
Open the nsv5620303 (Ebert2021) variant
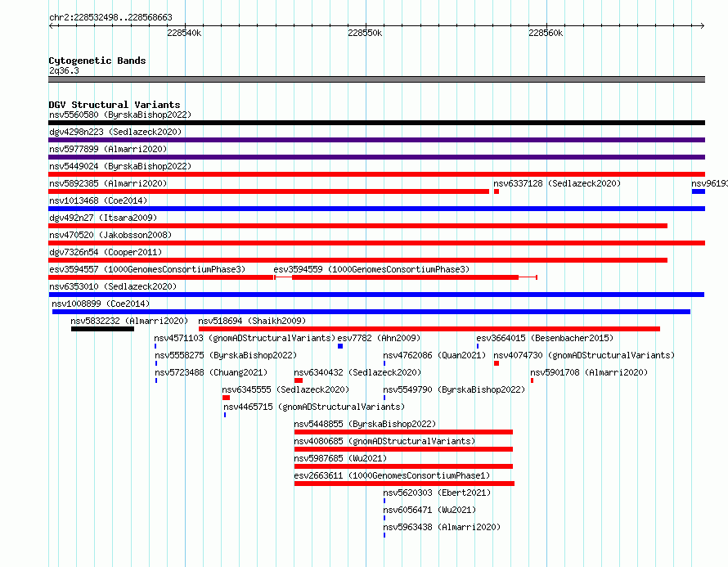click(437, 493)
